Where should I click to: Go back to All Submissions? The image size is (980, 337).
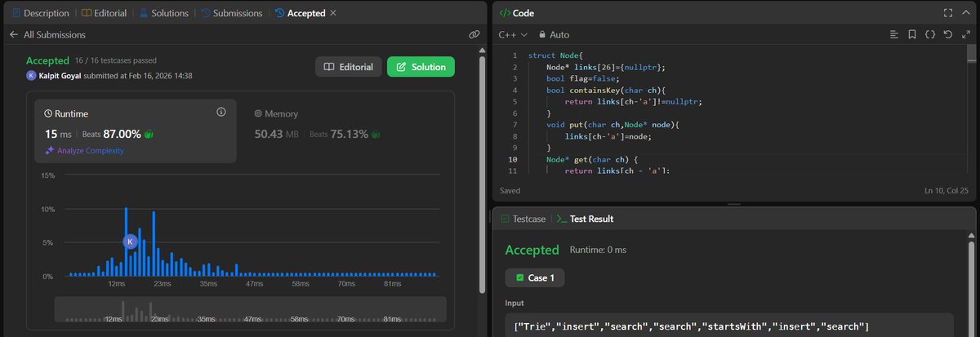47,35
